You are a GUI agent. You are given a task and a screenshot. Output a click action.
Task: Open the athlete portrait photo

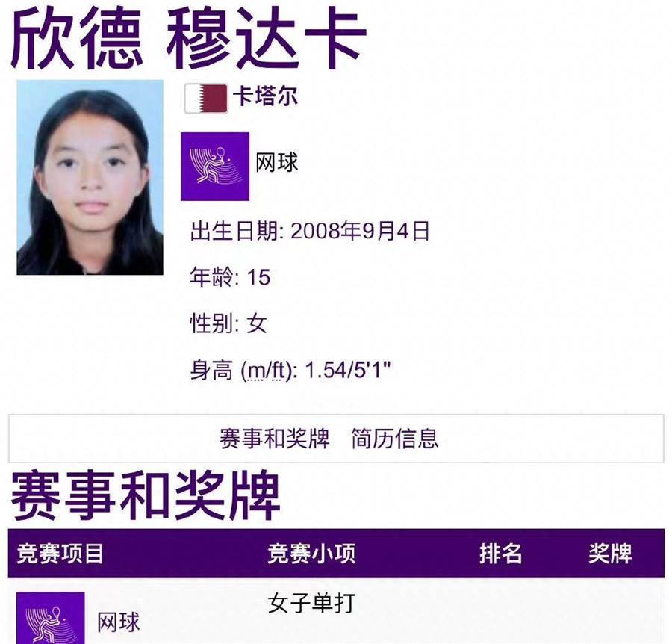coord(90,177)
